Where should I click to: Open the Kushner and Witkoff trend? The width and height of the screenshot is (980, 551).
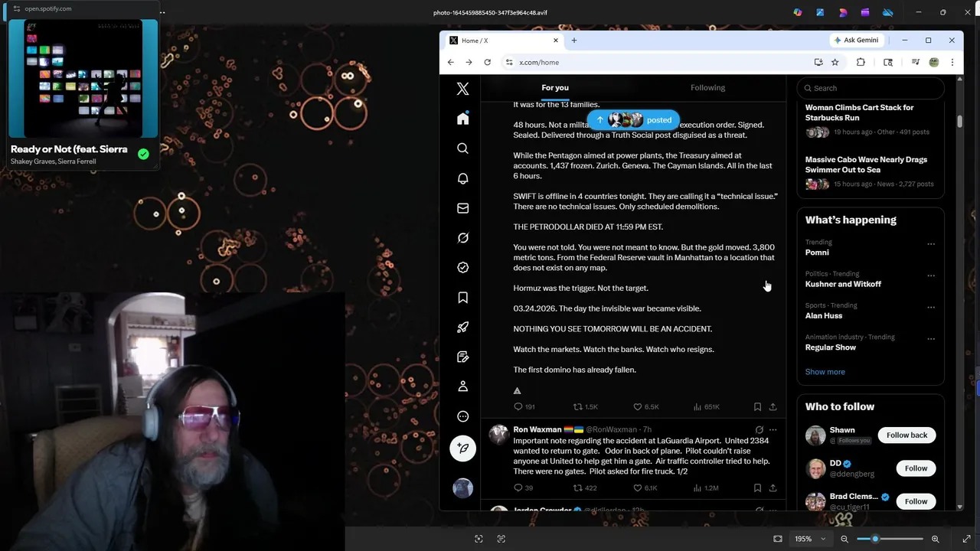coord(843,284)
